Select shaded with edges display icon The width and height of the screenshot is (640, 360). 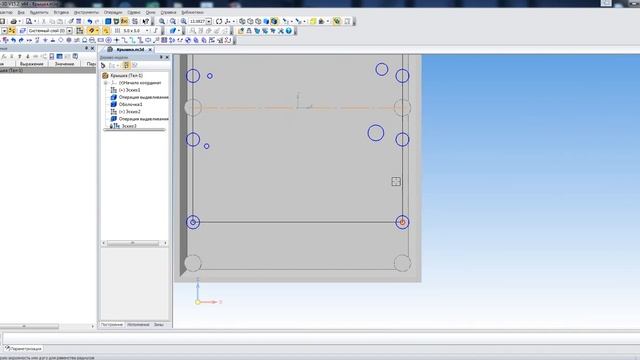[x=274, y=21]
